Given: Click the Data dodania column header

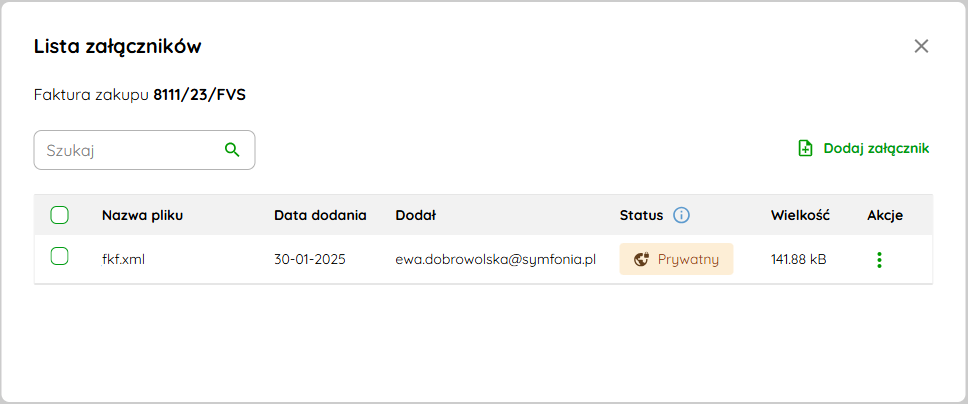Looking at the screenshot, I should coord(320,216).
